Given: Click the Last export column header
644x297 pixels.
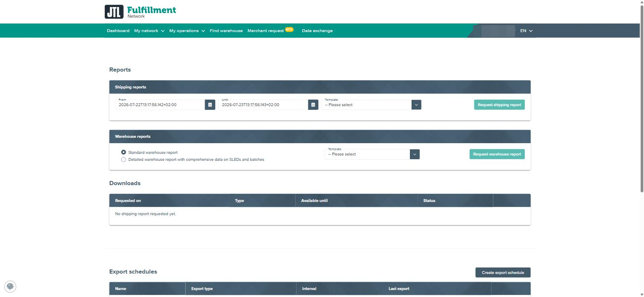Looking at the screenshot, I should [437, 289].
